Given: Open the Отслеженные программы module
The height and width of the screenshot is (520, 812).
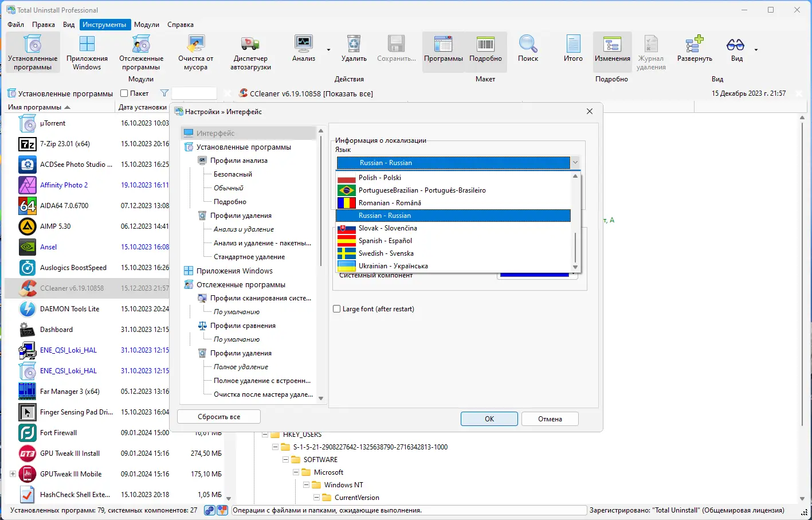Looking at the screenshot, I should pos(141,52).
